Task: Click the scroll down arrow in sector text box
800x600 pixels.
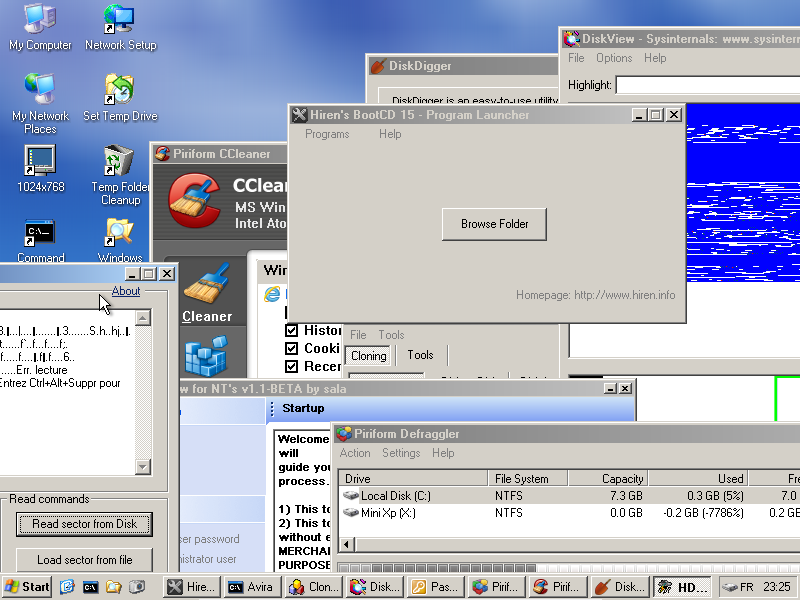Action: click(x=143, y=466)
